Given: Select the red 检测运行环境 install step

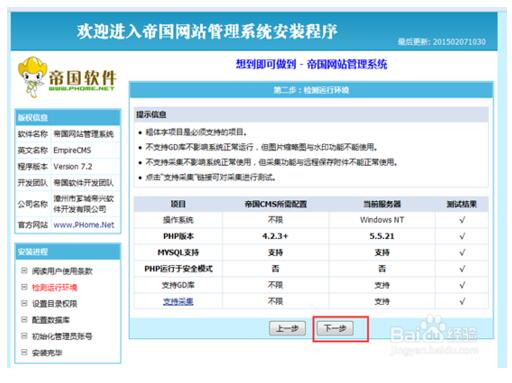Looking at the screenshot, I should tap(54, 287).
